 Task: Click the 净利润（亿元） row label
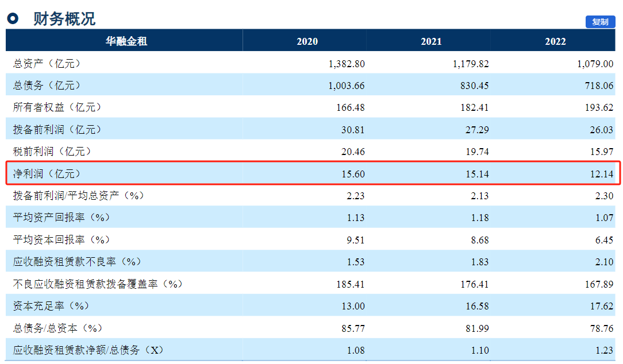47,173
